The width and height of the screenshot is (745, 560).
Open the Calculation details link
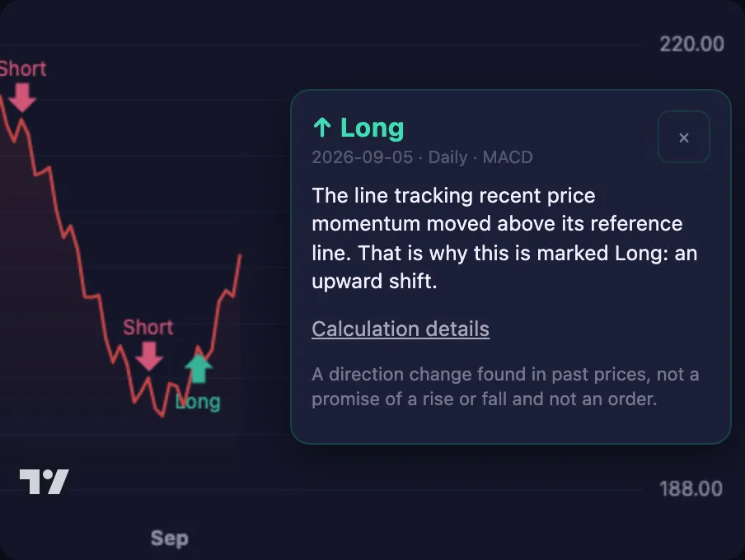click(401, 329)
